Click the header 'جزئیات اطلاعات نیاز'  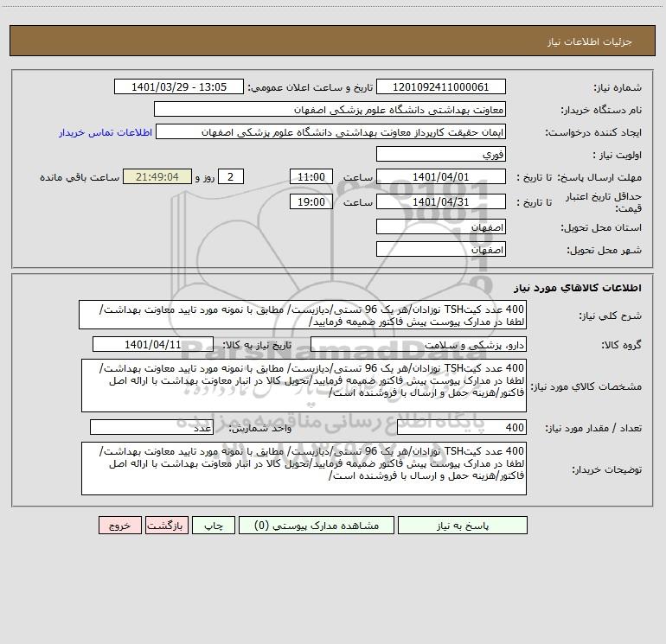[590, 41]
